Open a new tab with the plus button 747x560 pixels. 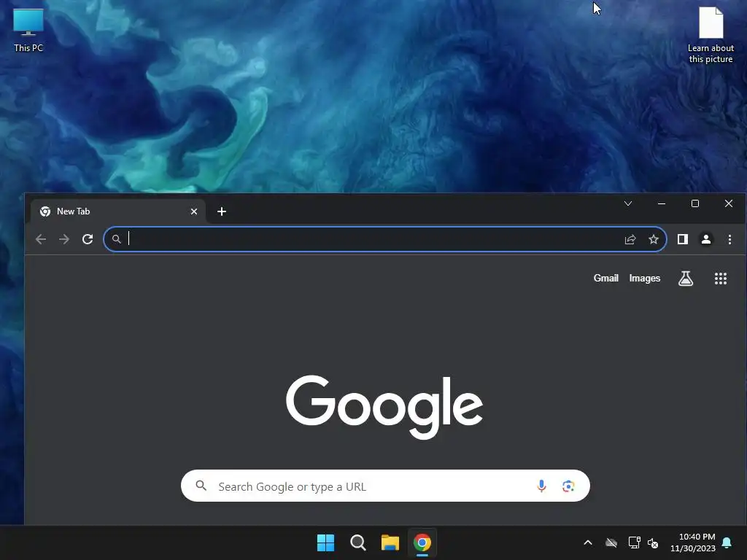coord(222,211)
